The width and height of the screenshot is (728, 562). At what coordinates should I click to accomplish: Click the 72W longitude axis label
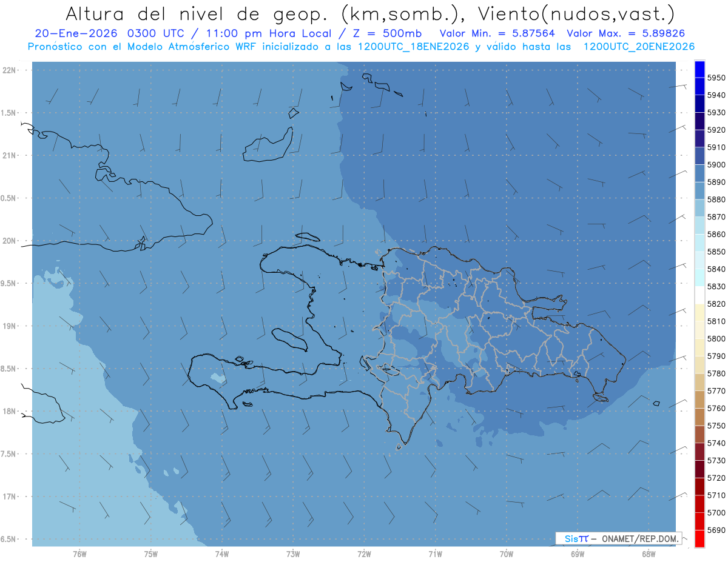(364, 554)
